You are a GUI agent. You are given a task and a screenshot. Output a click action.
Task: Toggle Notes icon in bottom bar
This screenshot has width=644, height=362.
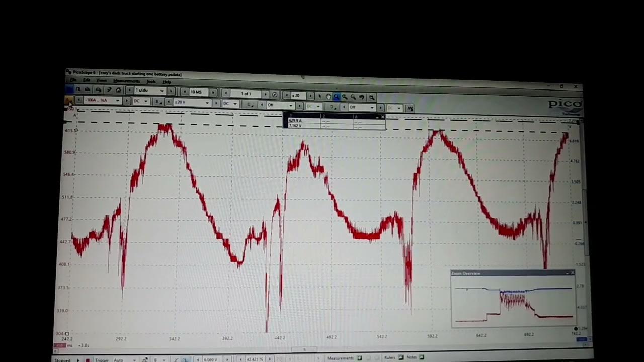[421, 357]
